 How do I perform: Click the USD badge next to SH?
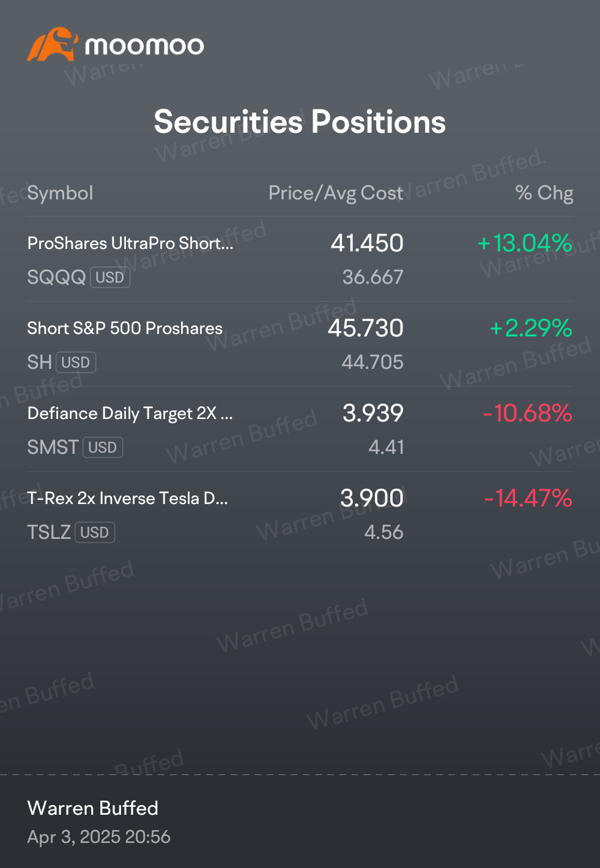point(76,362)
